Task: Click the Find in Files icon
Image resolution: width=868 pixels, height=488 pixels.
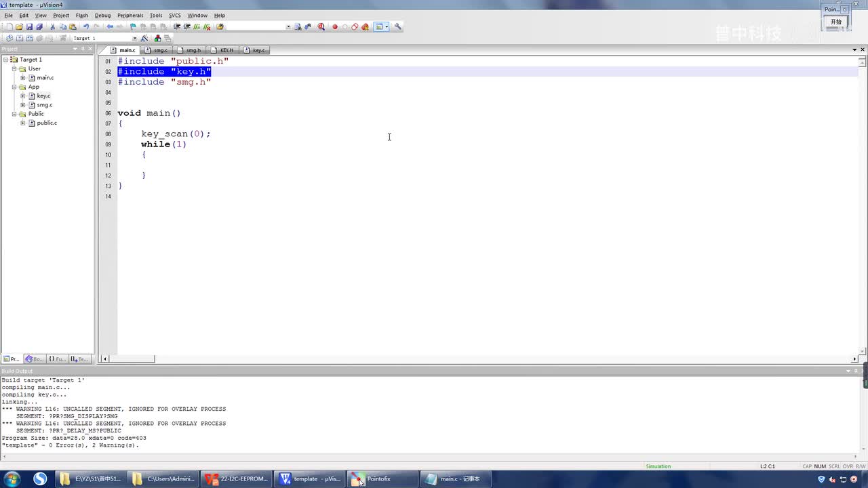Action: pyautogui.click(x=220, y=27)
